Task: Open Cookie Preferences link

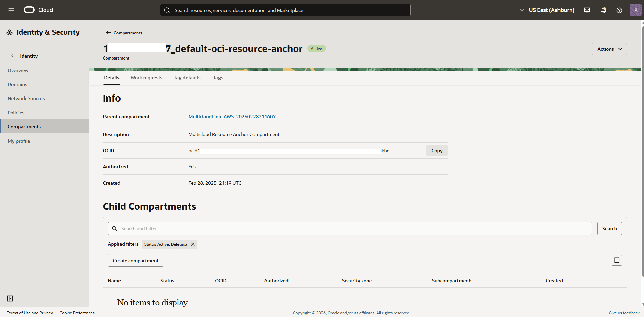Action: click(77, 313)
